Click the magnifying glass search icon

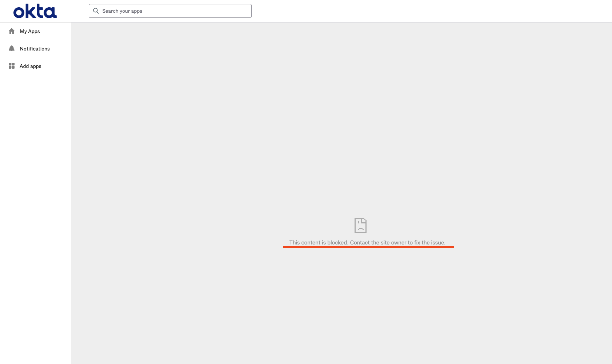[x=96, y=11]
